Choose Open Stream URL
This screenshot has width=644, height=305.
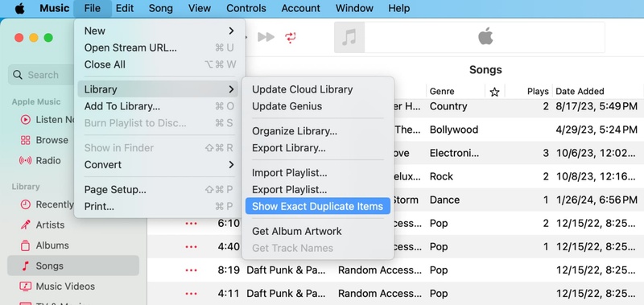(x=159, y=47)
